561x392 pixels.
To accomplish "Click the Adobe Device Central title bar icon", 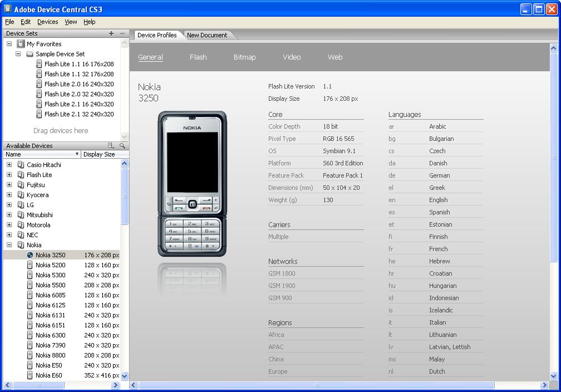I will click(x=8, y=8).
